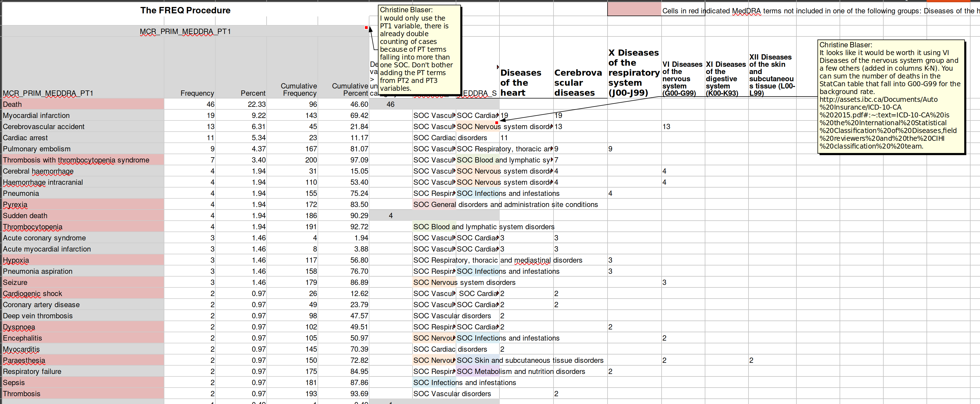This screenshot has height=404, width=980.
Task: Click the red comment marker on MCR_PRIM_MEDDRA_PT1 header
Action: pos(366,27)
